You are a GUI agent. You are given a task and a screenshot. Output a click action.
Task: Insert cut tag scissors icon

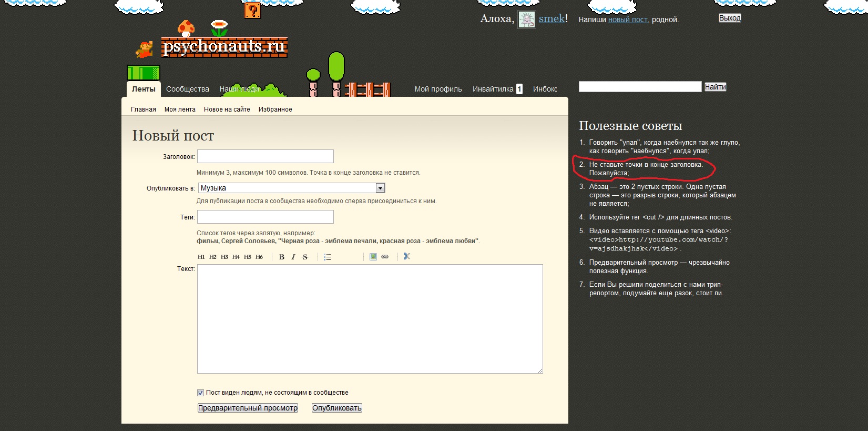(406, 256)
